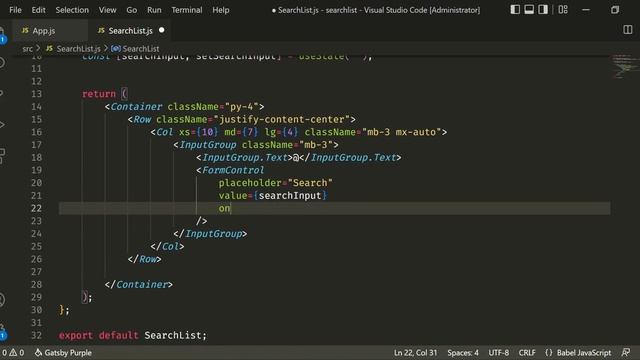
Task: Click line number 22 in gutter
Action: (x=36, y=208)
